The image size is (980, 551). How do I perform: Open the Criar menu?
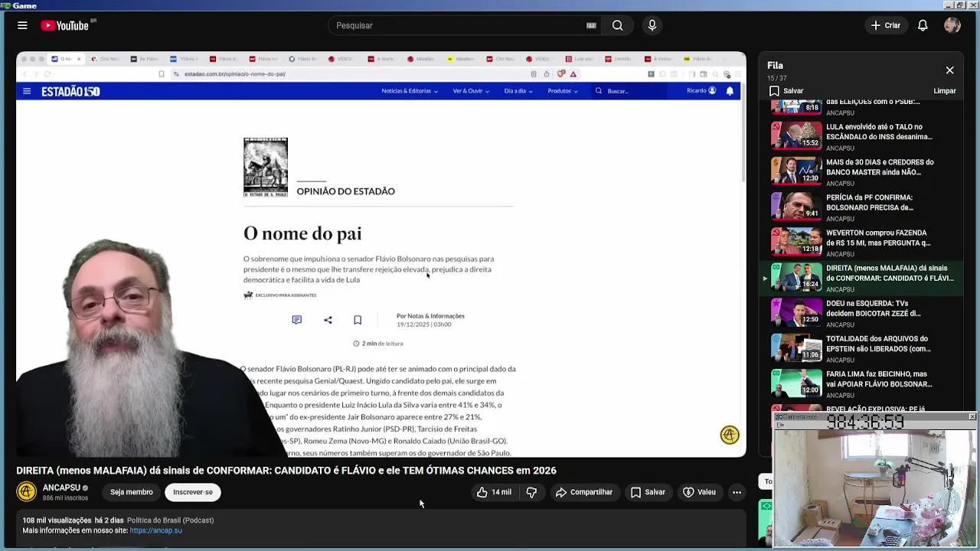[886, 25]
